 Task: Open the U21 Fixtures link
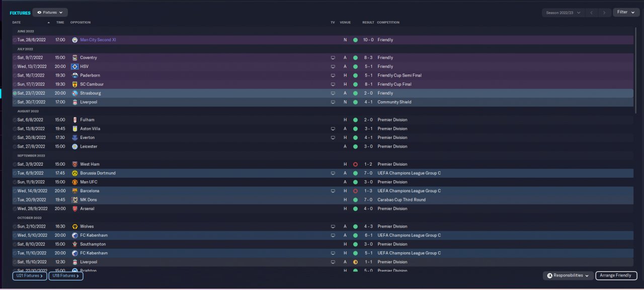[x=30, y=276]
